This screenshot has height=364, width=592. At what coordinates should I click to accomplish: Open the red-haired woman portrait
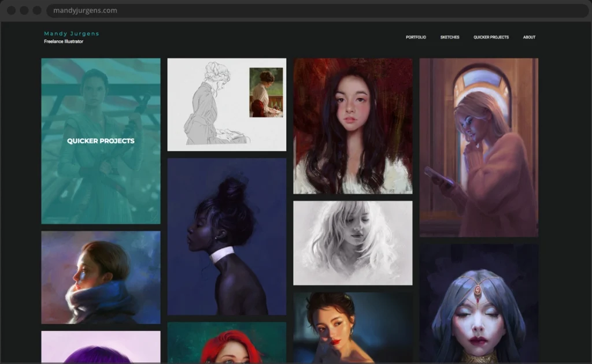click(x=227, y=343)
